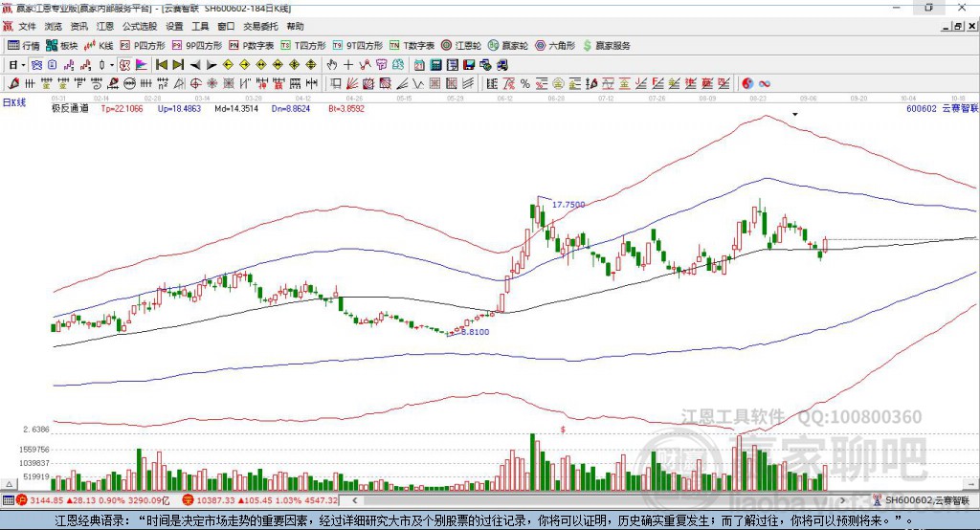Click the 日K线 label
The image size is (980, 530).
pos(13,102)
